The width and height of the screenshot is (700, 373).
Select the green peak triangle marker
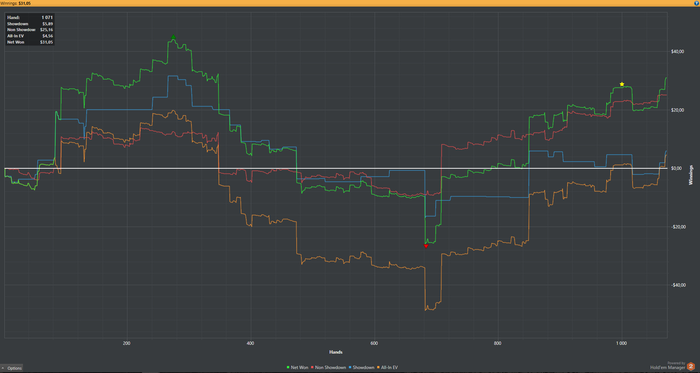tap(173, 37)
